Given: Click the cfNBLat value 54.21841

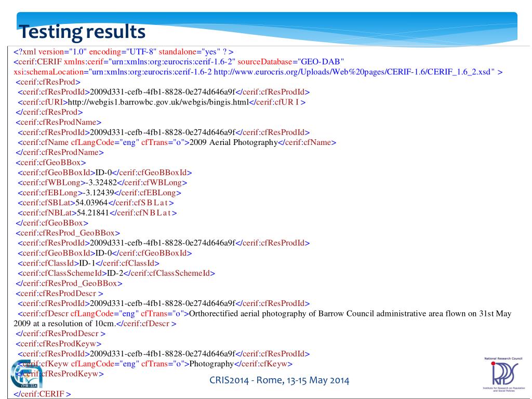Looking at the screenshot, I should click(x=93, y=212).
